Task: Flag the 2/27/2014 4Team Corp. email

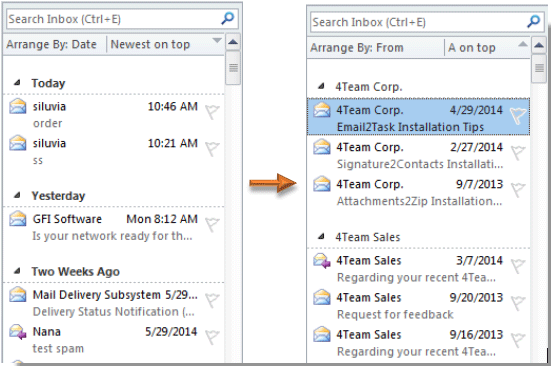Action: coord(518,153)
